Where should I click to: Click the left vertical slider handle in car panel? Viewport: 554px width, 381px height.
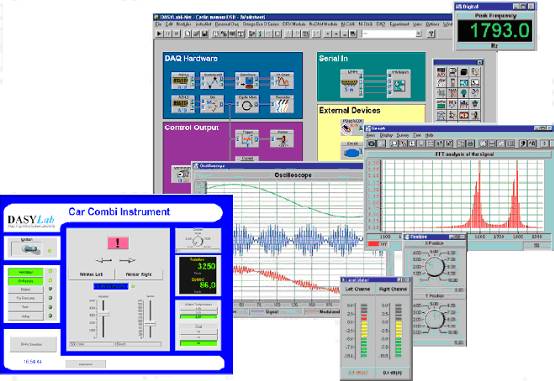(x=103, y=314)
